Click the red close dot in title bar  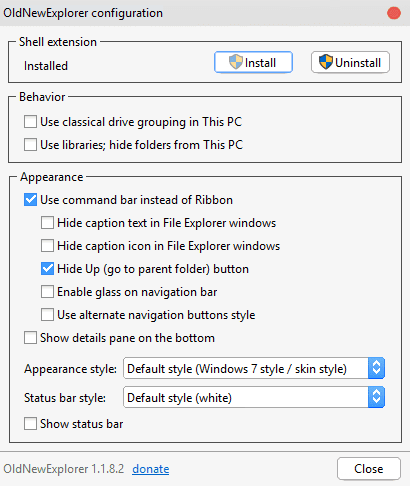[394, 13]
